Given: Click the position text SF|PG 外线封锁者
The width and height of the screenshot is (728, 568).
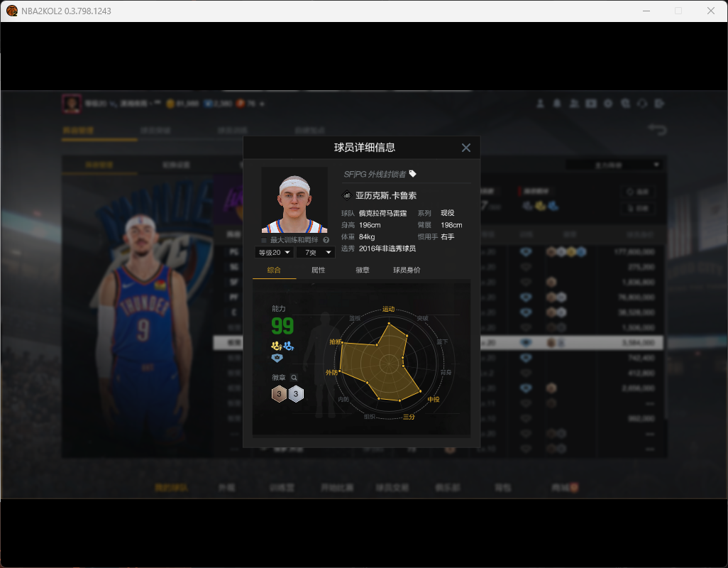Looking at the screenshot, I should 375,174.
